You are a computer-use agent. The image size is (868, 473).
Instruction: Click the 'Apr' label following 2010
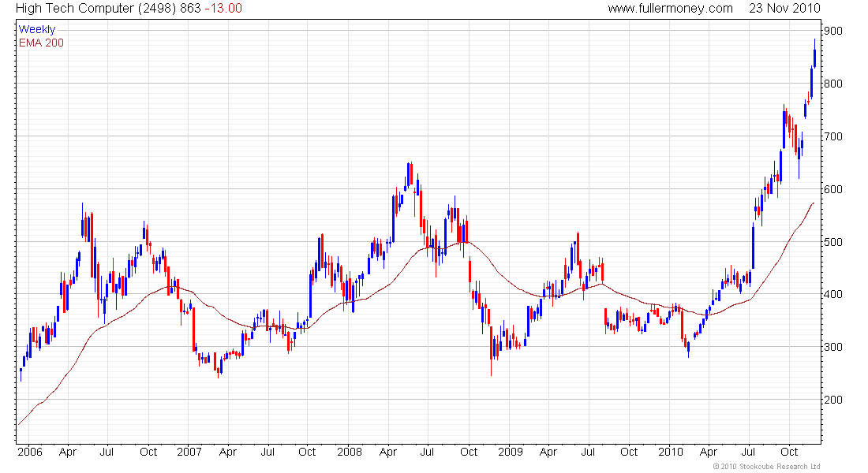709,453
